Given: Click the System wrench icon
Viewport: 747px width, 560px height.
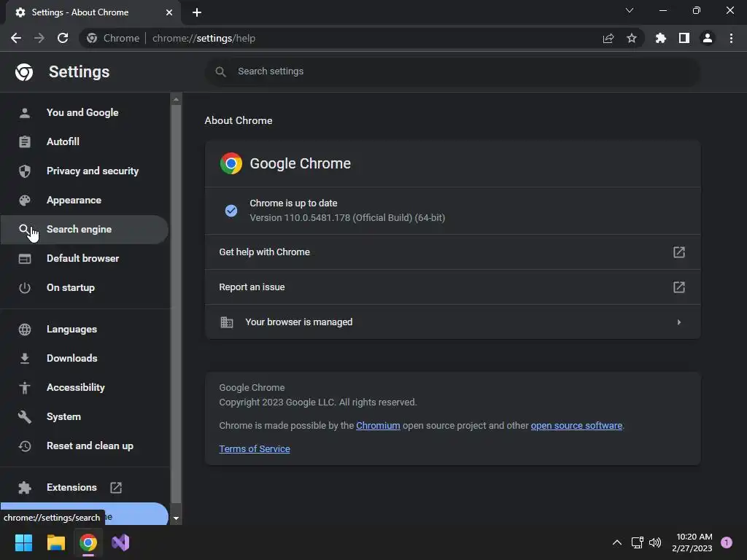Looking at the screenshot, I should [25, 417].
